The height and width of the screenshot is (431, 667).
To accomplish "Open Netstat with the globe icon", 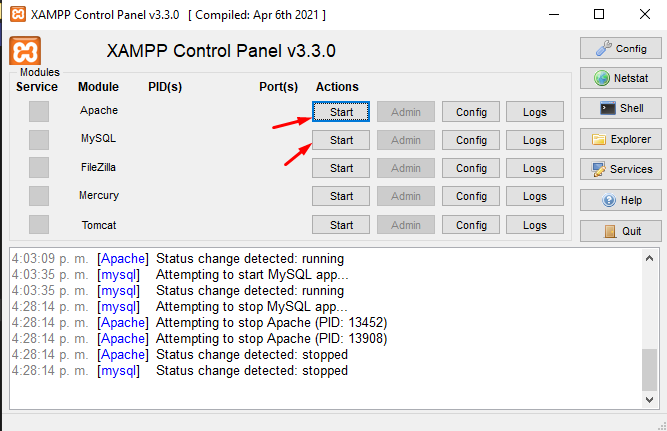I will (x=620, y=78).
